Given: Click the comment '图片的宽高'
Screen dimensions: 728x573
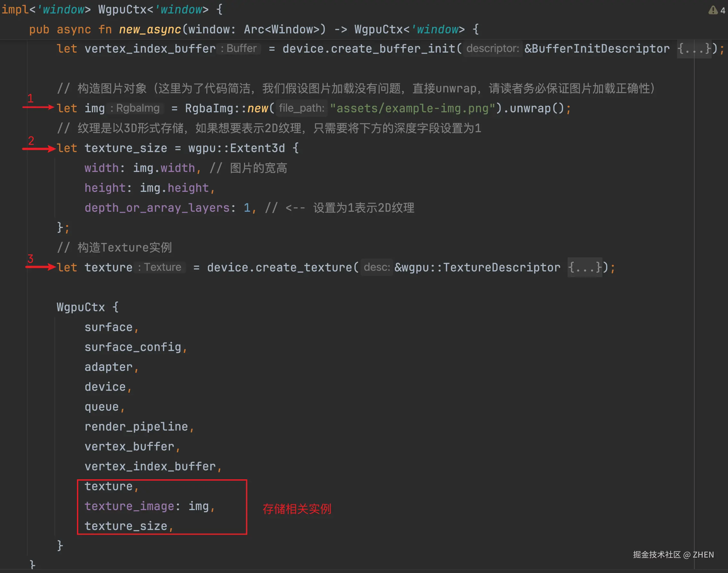Looking at the screenshot, I should 248,168.
